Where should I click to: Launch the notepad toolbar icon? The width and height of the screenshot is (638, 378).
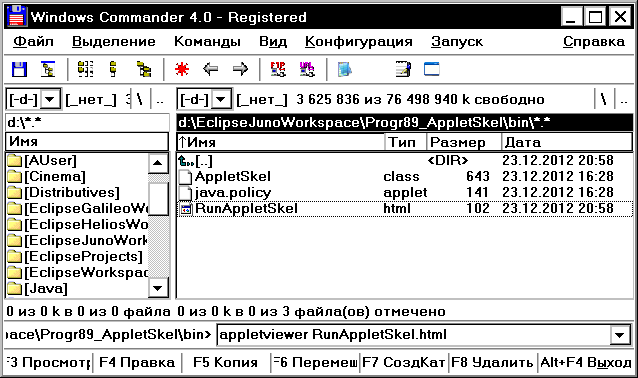tap(403, 70)
